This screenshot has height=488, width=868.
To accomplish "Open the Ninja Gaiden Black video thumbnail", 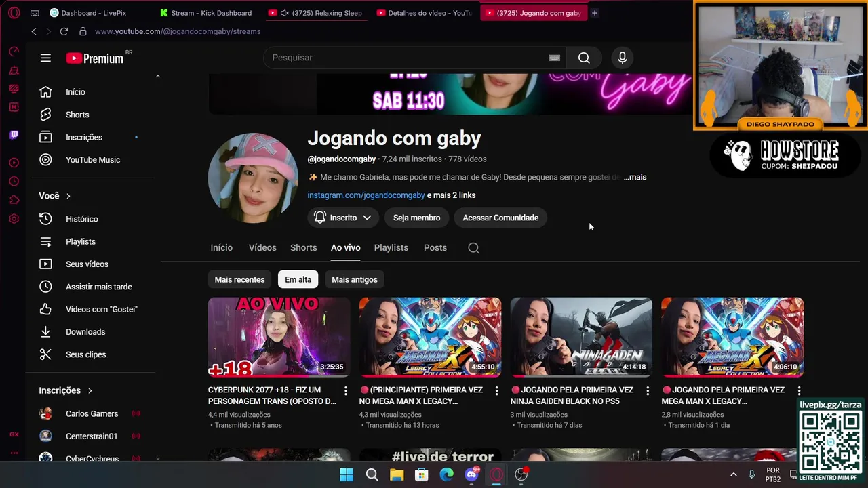I will coord(581,338).
